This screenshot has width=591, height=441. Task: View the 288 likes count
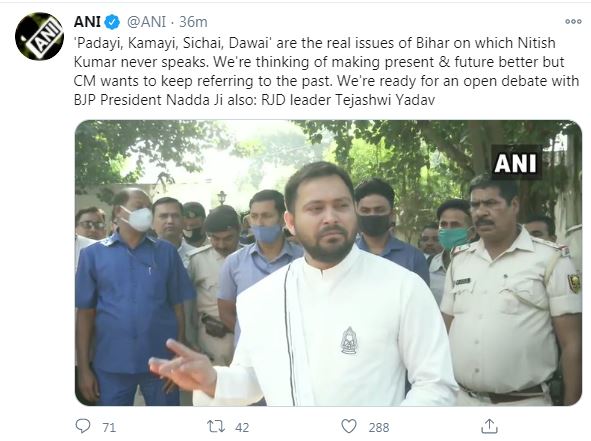tap(379, 427)
